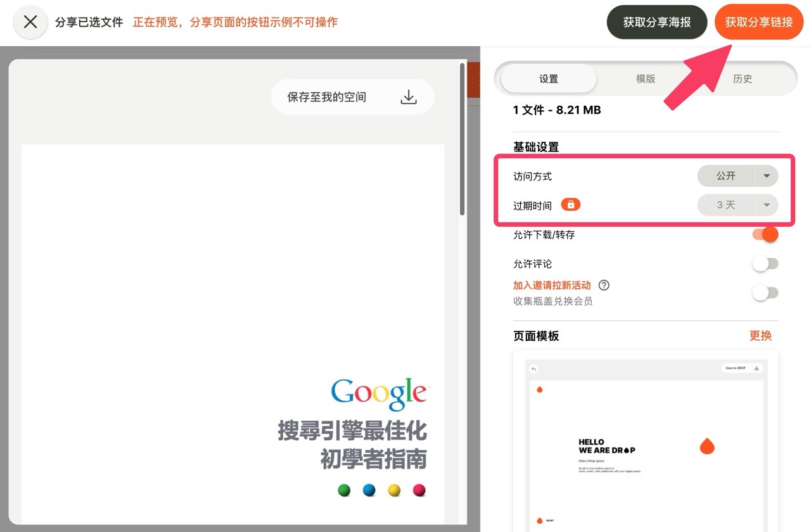Click the 更换 template link
811x532 pixels.
tap(760, 336)
